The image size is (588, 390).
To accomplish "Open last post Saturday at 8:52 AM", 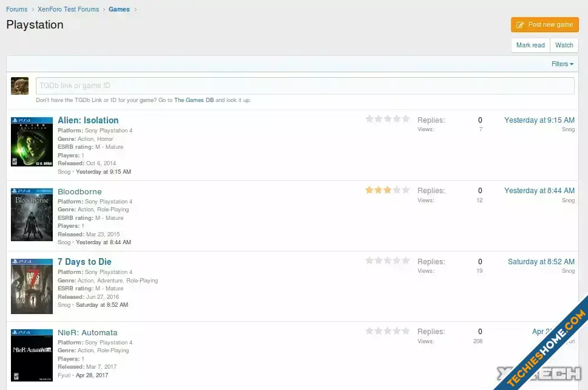I will 541,262.
